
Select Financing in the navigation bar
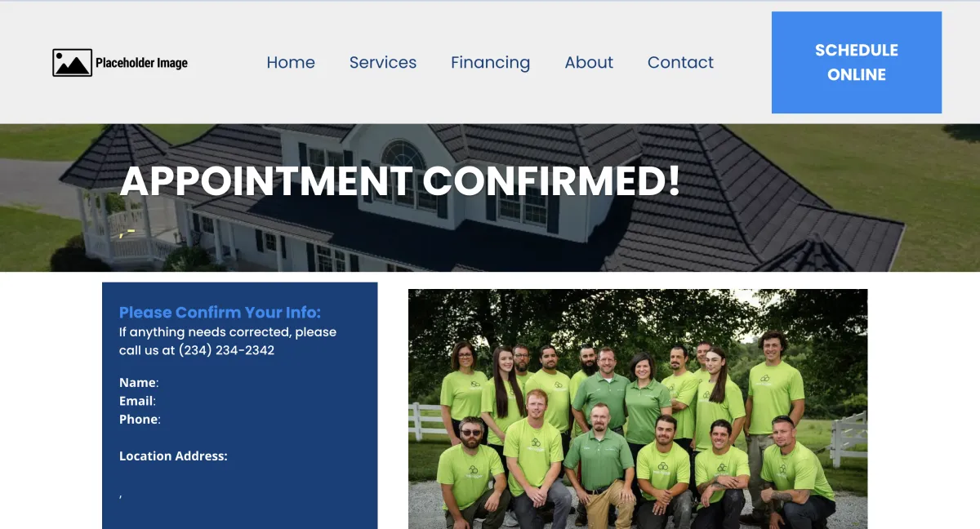[491, 63]
